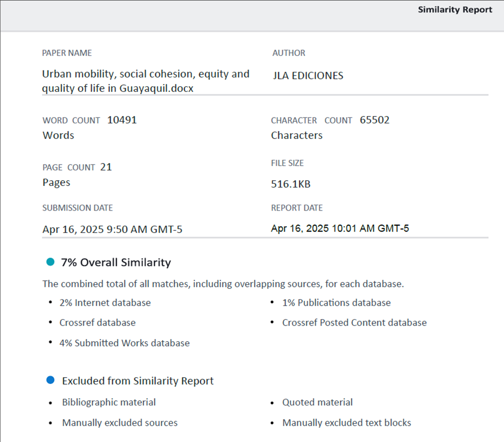Select the file size value 516.1KB
This screenshot has height=442, width=504.
(291, 184)
